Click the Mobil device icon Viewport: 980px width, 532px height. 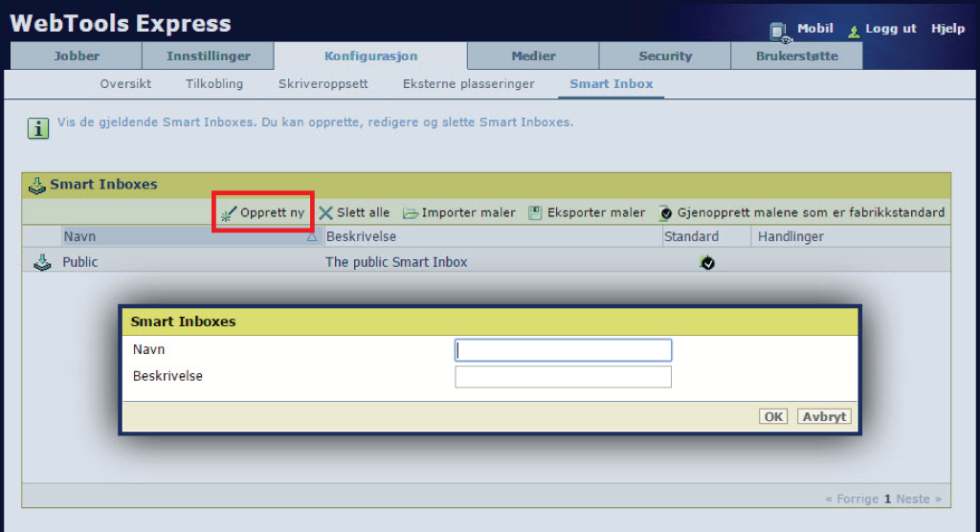779,32
